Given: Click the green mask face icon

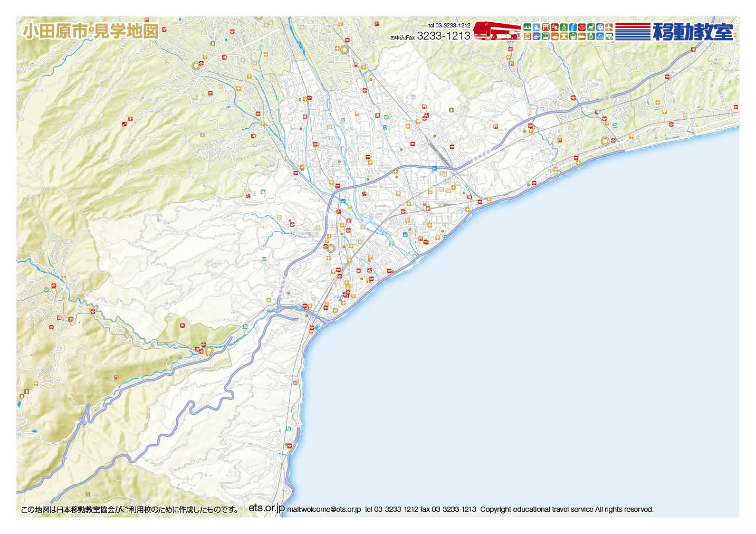Looking at the screenshot, I should [609, 36].
